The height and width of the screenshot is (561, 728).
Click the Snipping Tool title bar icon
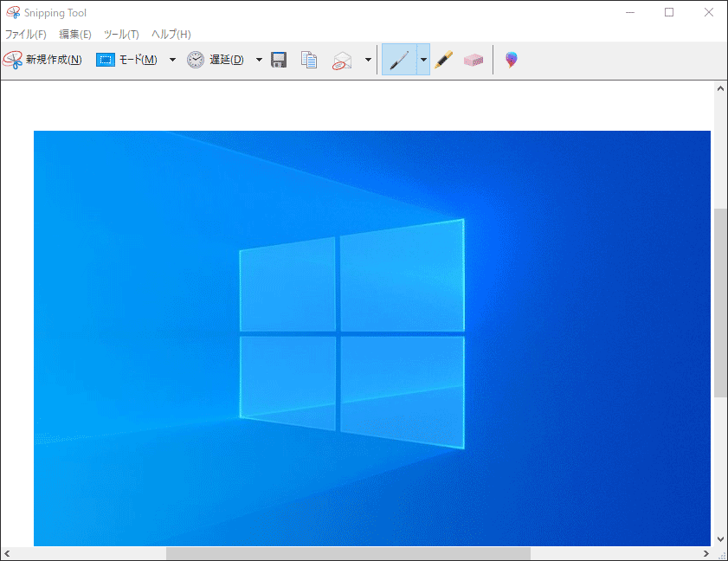pos(14,12)
